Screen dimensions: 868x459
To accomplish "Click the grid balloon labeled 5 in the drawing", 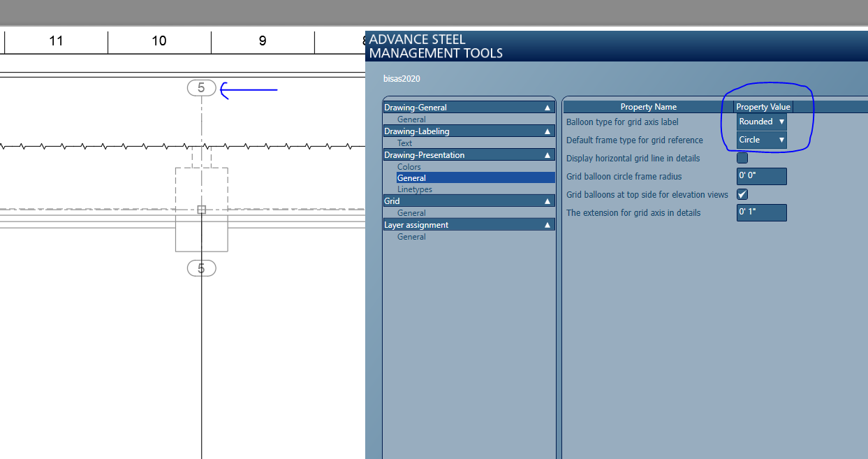I will click(x=201, y=88).
